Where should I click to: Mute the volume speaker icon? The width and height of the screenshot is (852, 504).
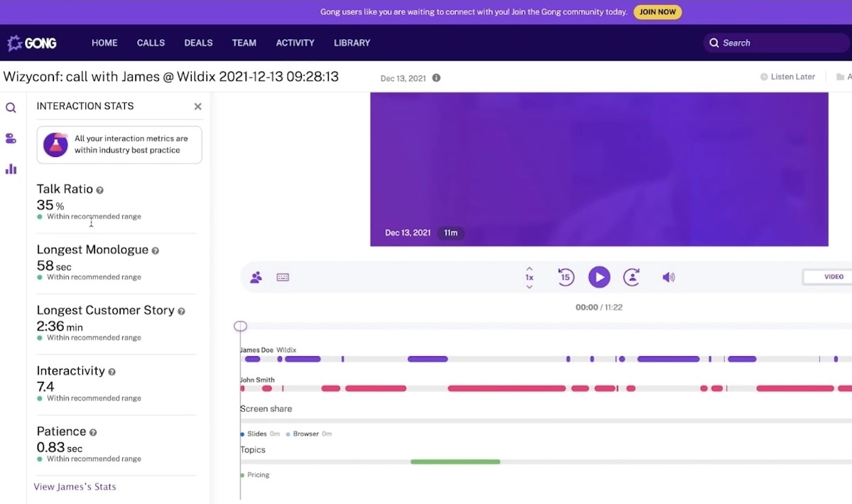(668, 278)
